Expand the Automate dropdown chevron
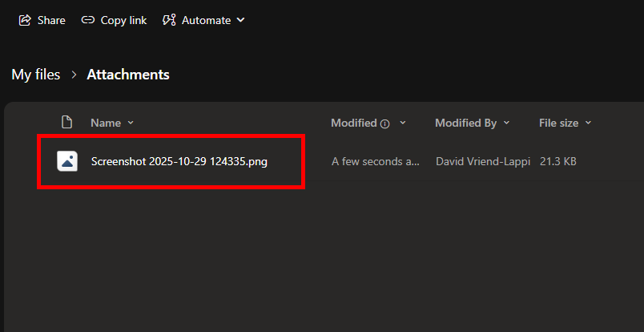This screenshot has width=644, height=332. pyautogui.click(x=241, y=20)
